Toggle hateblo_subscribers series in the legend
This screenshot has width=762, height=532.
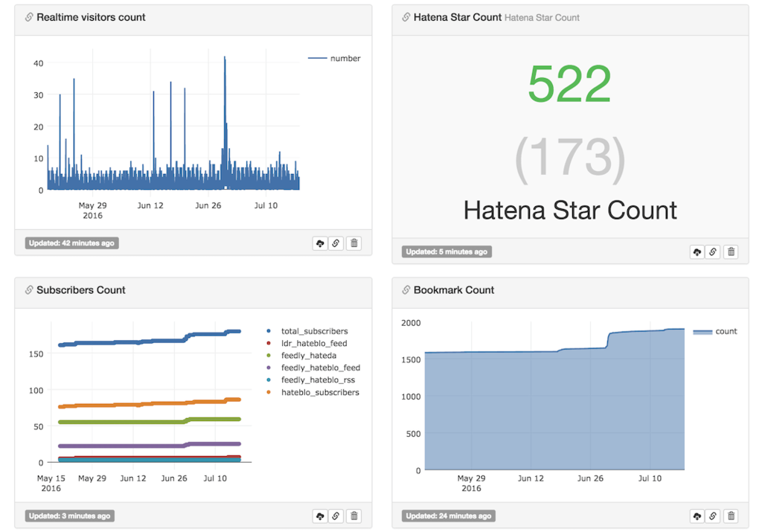[x=313, y=392]
